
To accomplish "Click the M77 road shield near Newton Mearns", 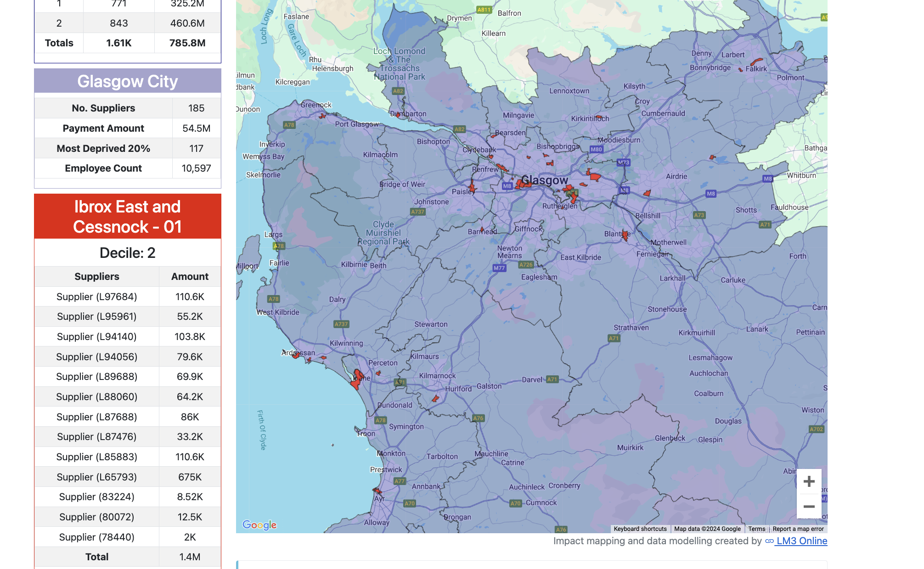I will click(x=499, y=268).
